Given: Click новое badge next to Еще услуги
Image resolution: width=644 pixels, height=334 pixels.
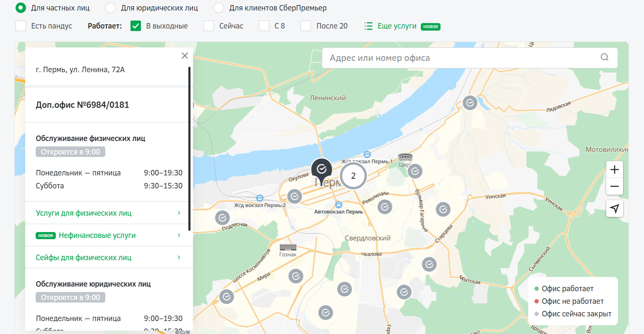Looking at the screenshot, I should point(430,26).
